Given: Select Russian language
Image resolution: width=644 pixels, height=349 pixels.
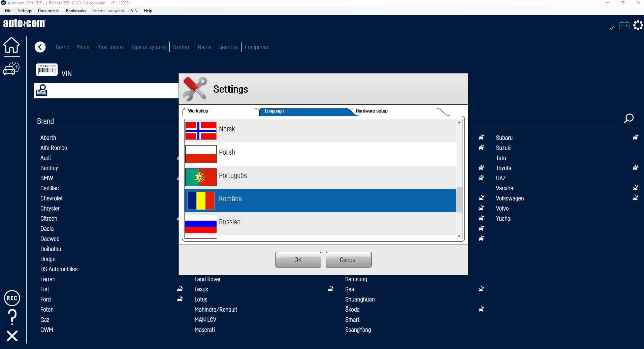Looking at the screenshot, I should click(x=320, y=224).
